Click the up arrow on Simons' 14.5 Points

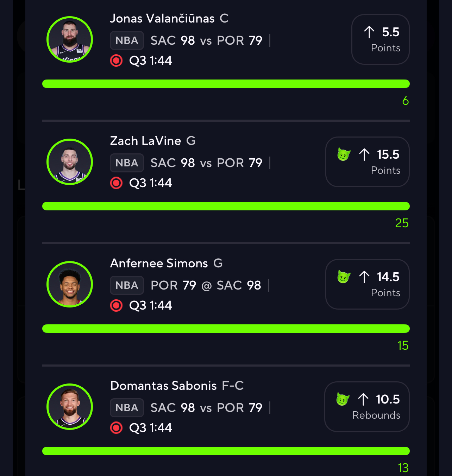click(x=364, y=277)
